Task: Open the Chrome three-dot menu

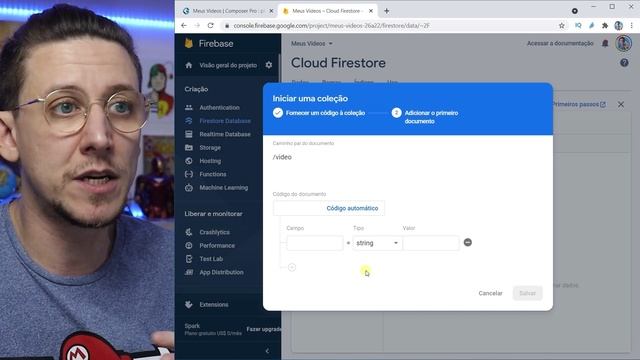Action: [632, 25]
